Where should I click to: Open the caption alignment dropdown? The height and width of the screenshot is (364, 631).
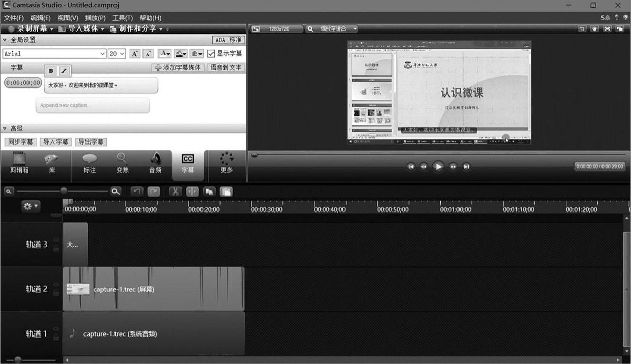pyautogui.click(x=197, y=54)
